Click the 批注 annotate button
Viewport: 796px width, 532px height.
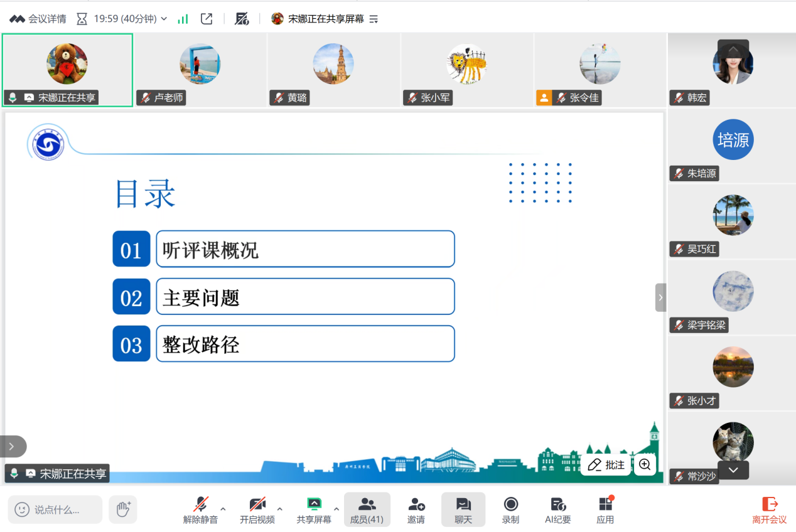pyautogui.click(x=606, y=465)
